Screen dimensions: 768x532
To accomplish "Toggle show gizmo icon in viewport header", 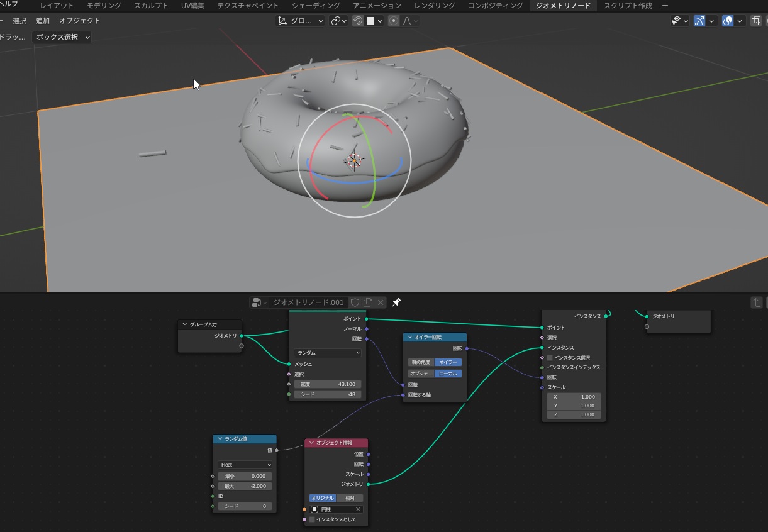I will (x=699, y=21).
